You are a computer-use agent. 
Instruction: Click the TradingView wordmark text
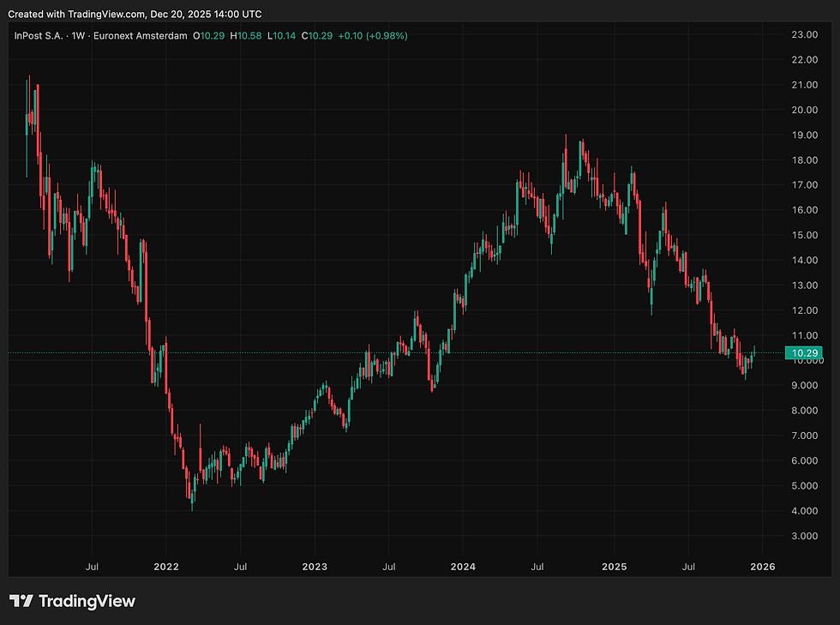pyautogui.click(x=87, y=601)
